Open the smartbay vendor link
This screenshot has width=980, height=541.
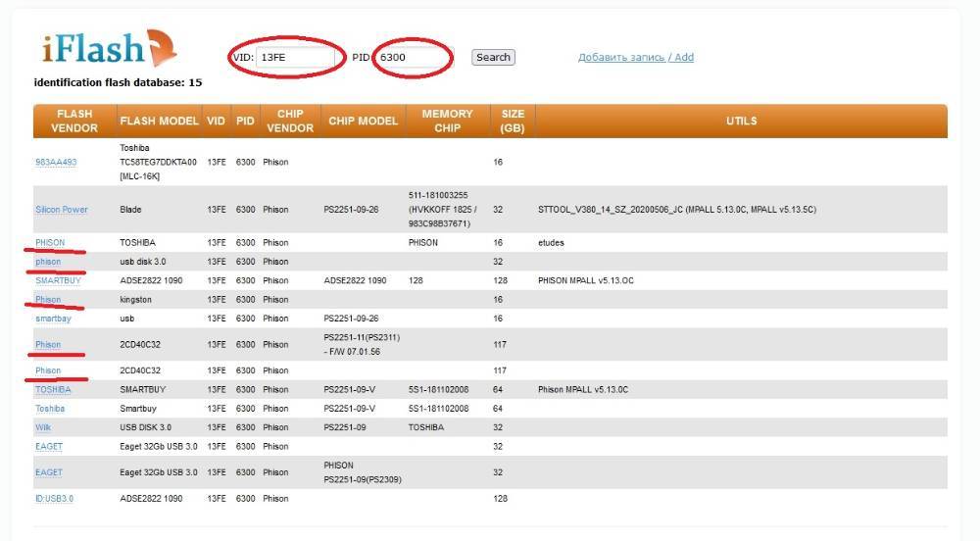(53, 319)
